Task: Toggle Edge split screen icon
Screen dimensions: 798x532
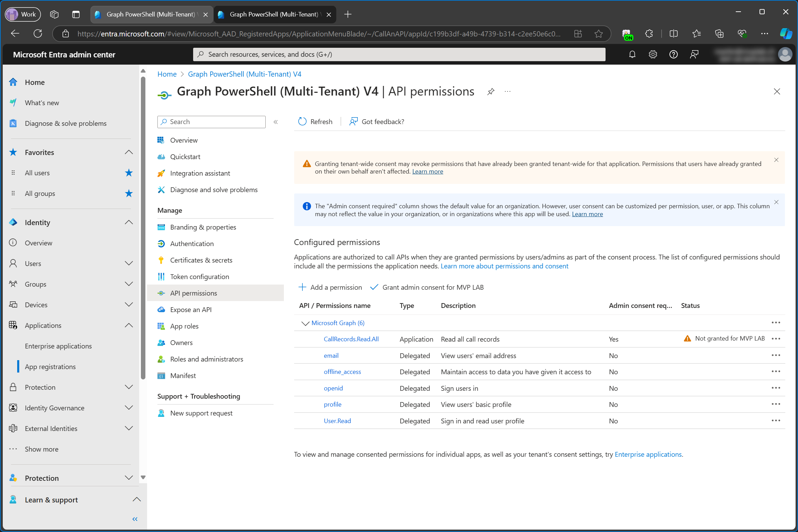Action: [674, 34]
